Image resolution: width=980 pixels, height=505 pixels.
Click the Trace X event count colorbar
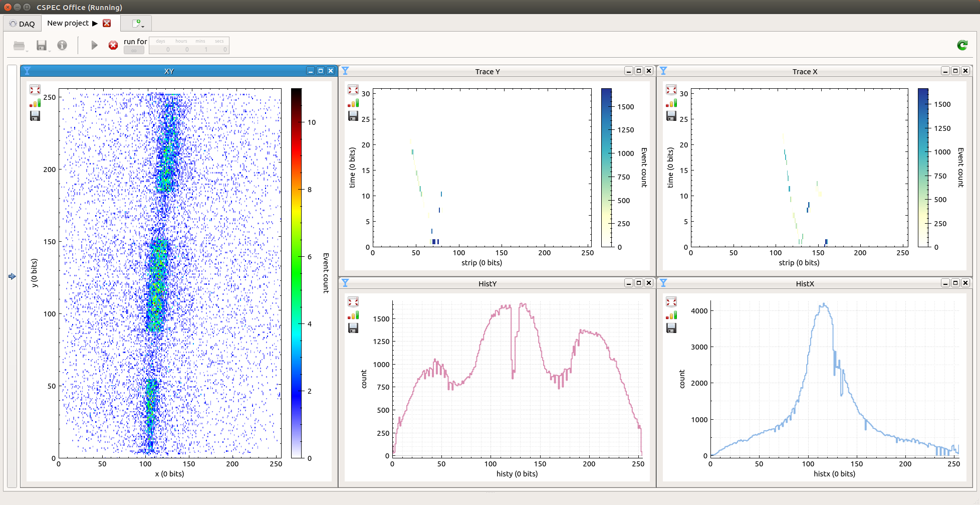pyautogui.click(x=923, y=167)
